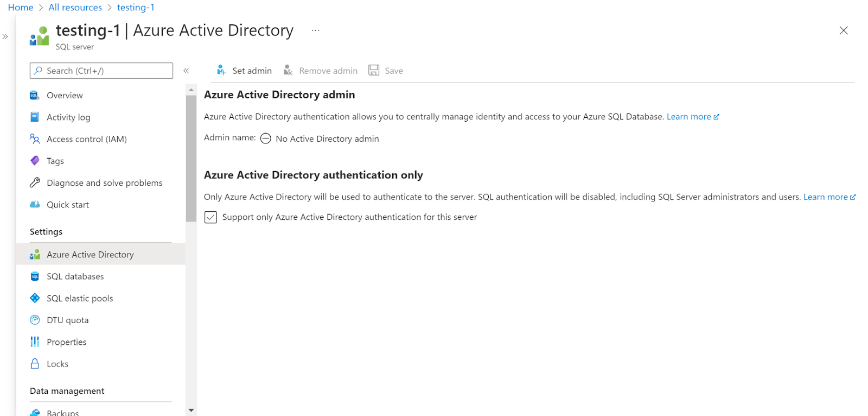The height and width of the screenshot is (416, 868).
Task: Collapse the sidebar menu with double chevron
Action: tap(186, 71)
